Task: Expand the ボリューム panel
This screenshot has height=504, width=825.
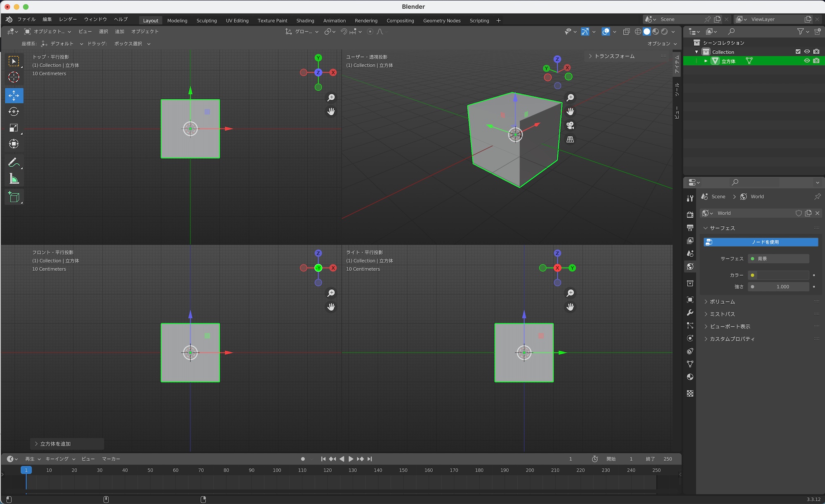Action: [722, 302]
